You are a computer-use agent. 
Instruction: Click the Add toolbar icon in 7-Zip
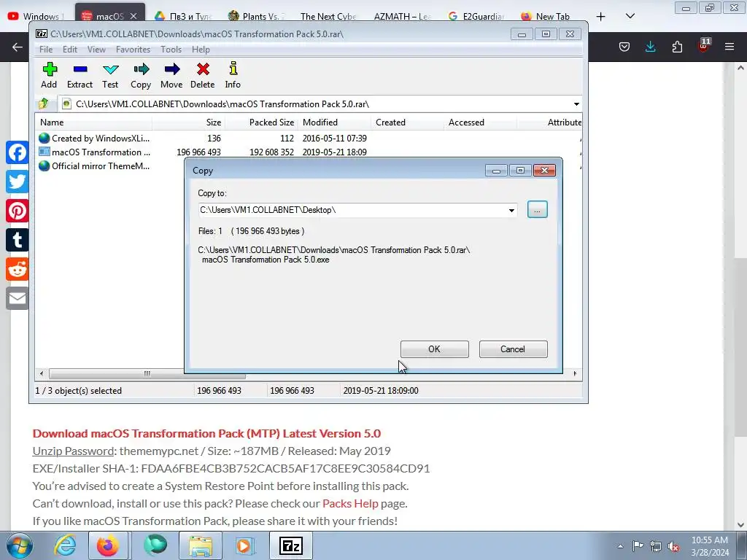49,75
